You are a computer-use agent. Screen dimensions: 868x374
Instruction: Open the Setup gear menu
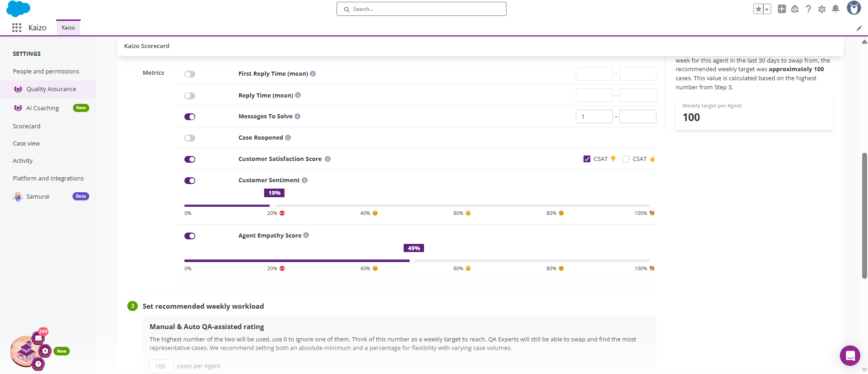tap(822, 9)
